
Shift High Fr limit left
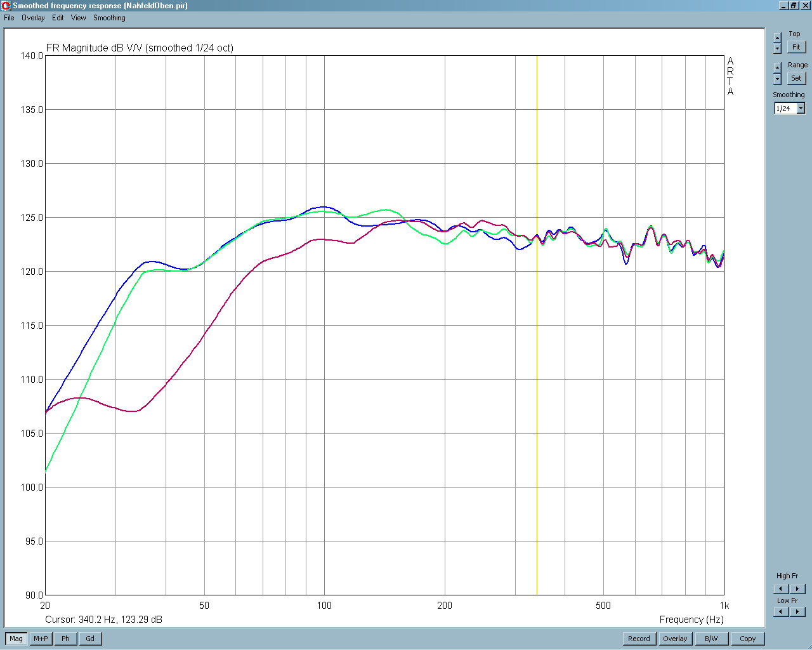coord(782,588)
